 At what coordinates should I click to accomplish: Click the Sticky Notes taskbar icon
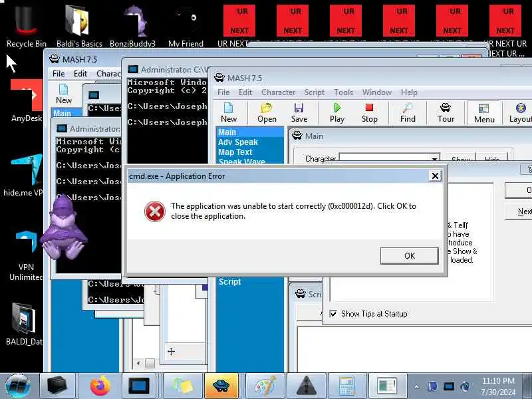click(182, 386)
